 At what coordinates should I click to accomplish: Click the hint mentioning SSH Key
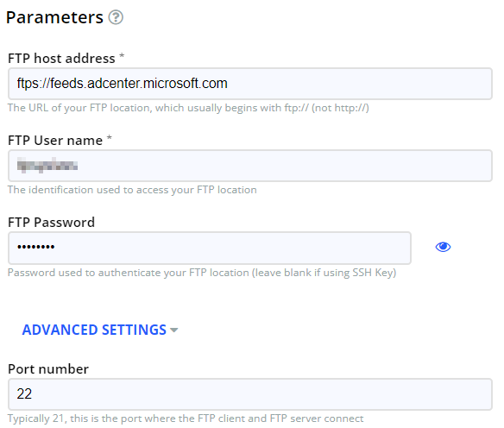coord(202,273)
